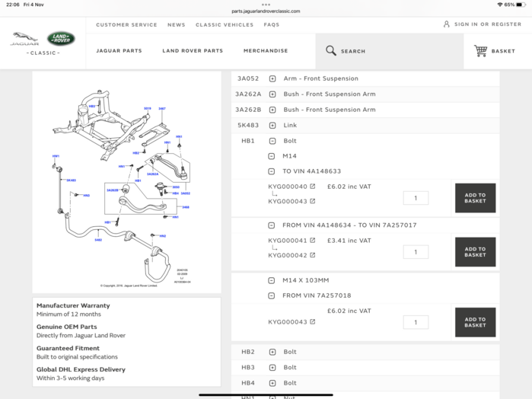The width and height of the screenshot is (532, 399).
Task: Click 3A262A label in diagram
Action: pos(152,174)
